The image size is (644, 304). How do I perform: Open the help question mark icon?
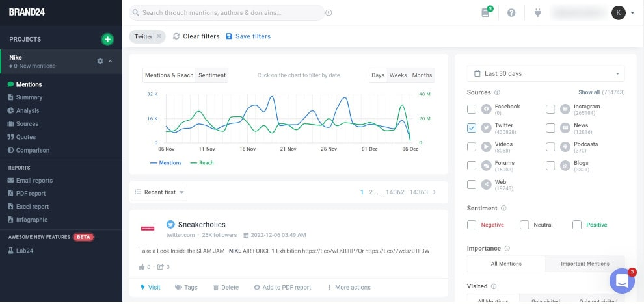point(511,13)
